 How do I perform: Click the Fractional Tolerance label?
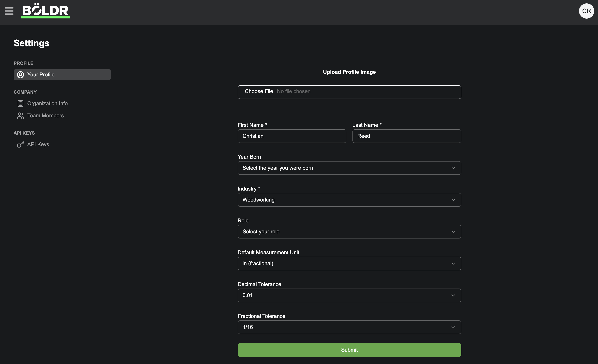click(261, 316)
